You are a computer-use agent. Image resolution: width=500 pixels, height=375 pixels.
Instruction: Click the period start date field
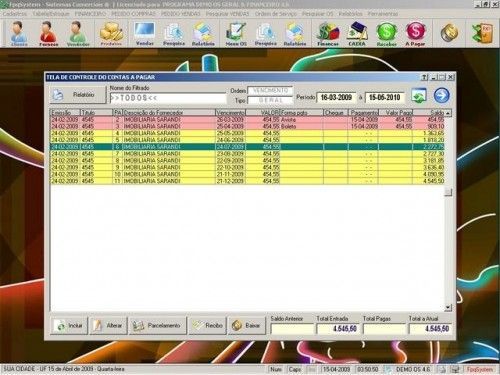click(336, 97)
